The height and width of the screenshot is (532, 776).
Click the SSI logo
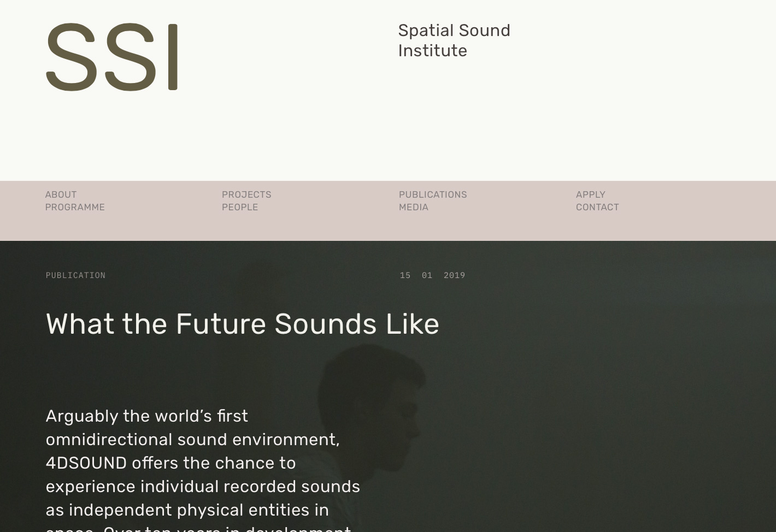[112, 57]
